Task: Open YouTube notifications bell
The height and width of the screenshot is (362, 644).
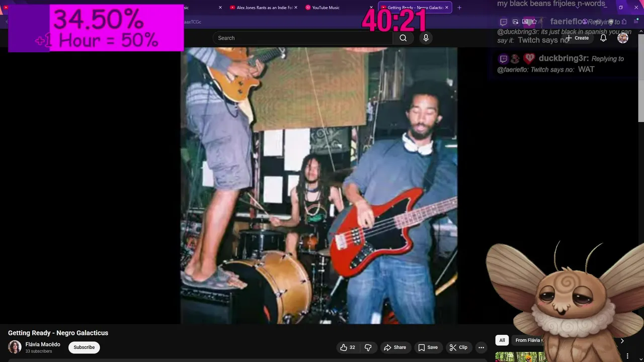Action: pos(603,38)
